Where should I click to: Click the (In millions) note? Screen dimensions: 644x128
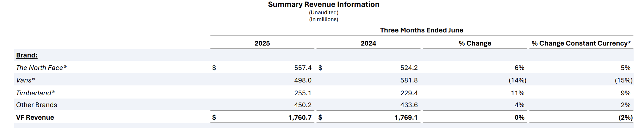coord(323,19)
